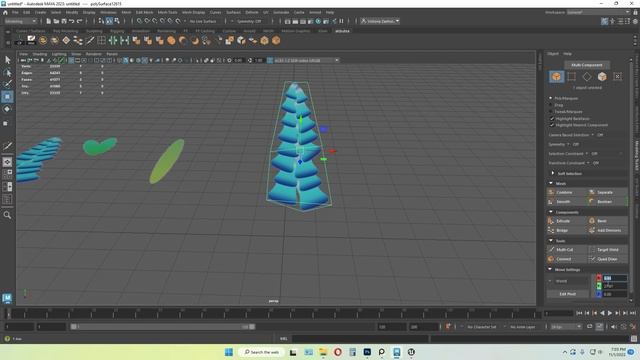This screenshot has height=360, width=640.
Task: Click the playback range slider bar
Action: tap(163, 327)
